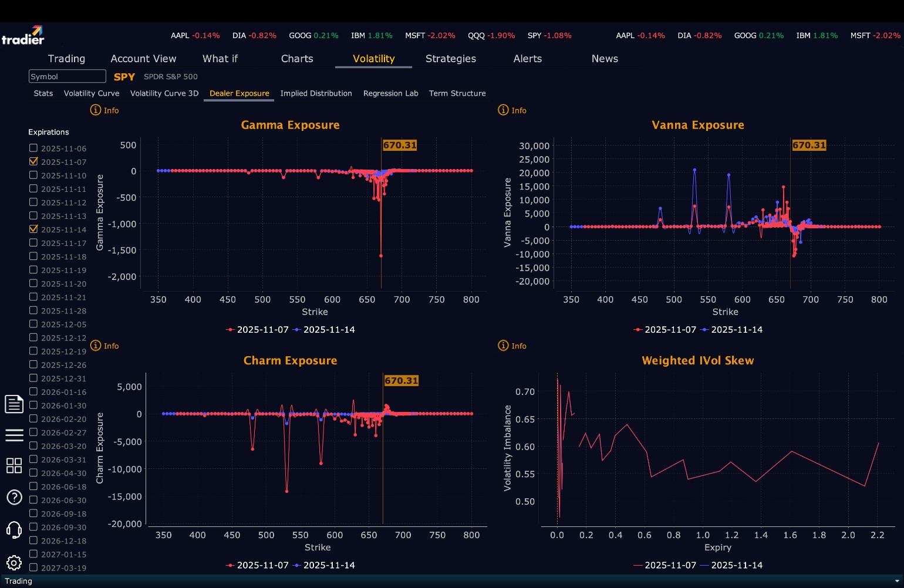Uncheck the 2025-11-07 expiration

point(33,161)
